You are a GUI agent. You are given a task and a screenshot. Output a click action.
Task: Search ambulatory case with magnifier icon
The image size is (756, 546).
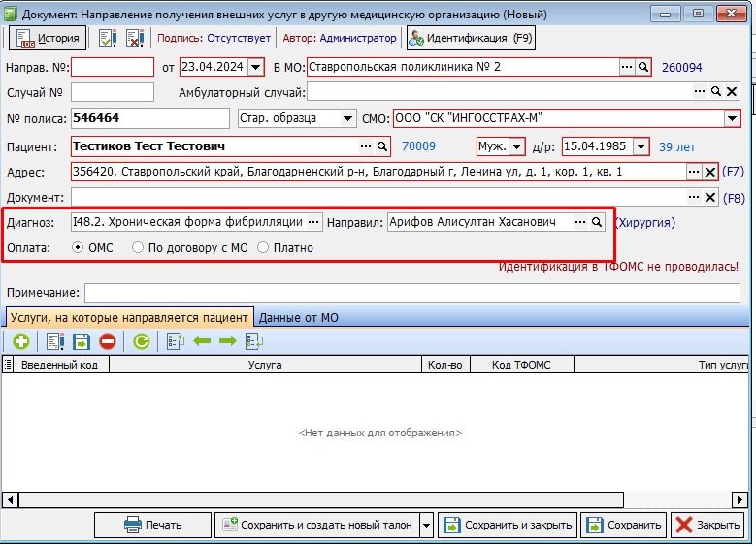[716, 91]
